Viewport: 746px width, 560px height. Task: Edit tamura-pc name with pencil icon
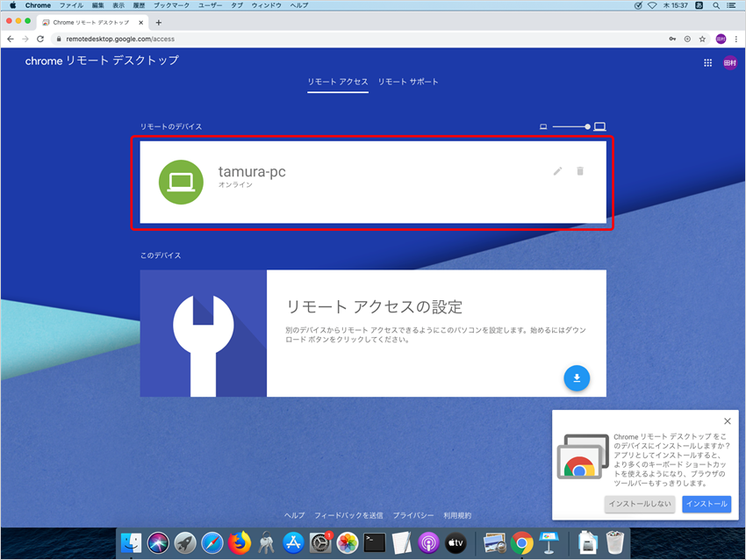pos(557,171)
